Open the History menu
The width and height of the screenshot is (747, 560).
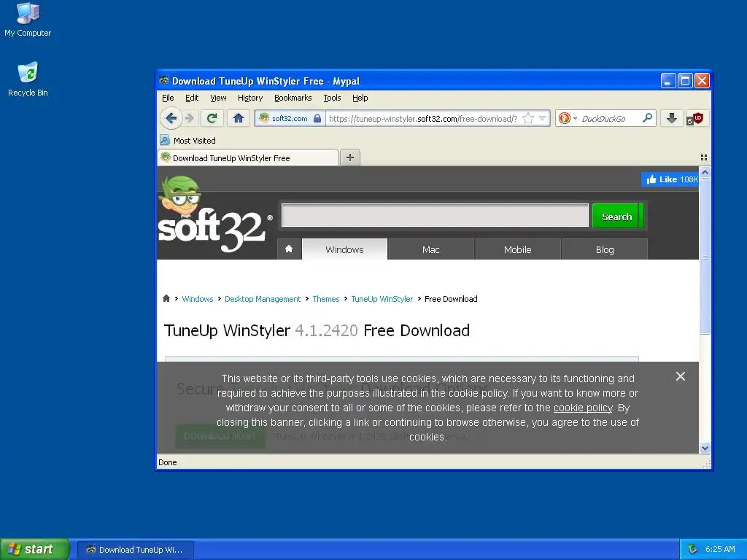(x=250, y=98)
